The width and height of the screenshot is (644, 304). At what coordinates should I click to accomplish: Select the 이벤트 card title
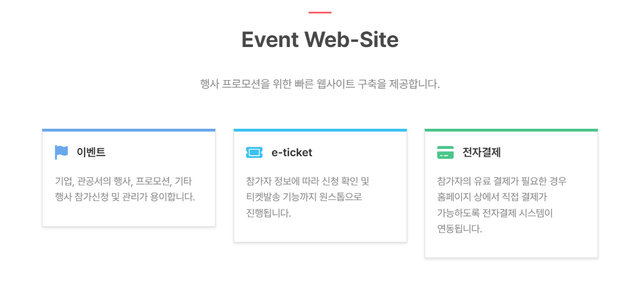click(91, 152)
